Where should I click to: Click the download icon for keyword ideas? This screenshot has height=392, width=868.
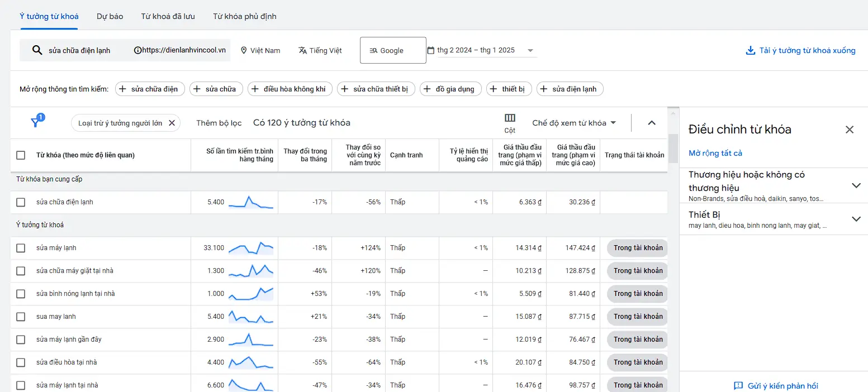point(751,50)
